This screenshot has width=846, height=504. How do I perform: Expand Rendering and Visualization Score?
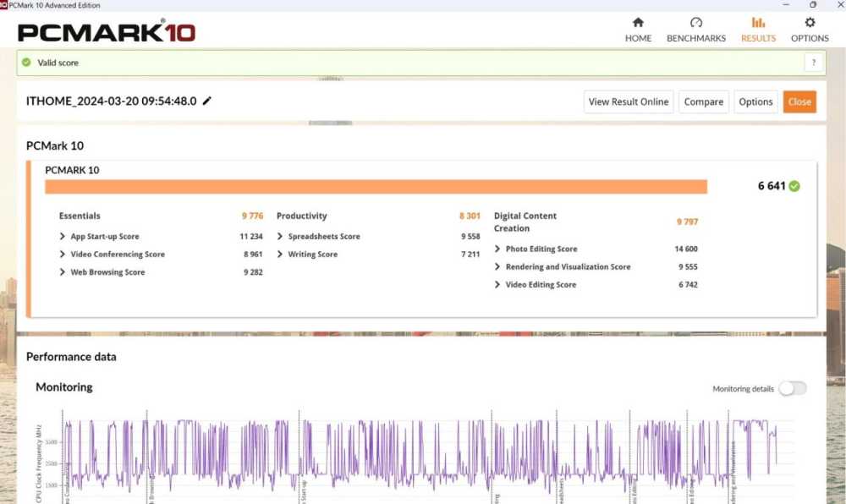point(498,267)
